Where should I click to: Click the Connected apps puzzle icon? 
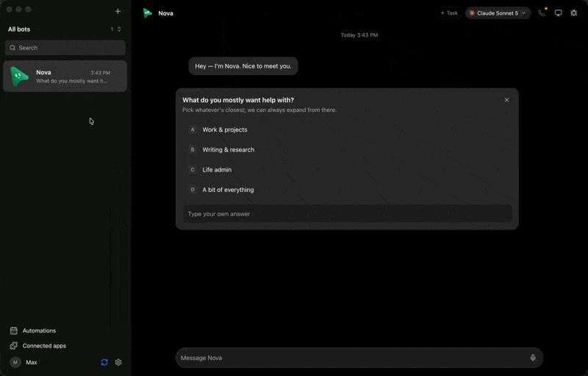(14, 346)
